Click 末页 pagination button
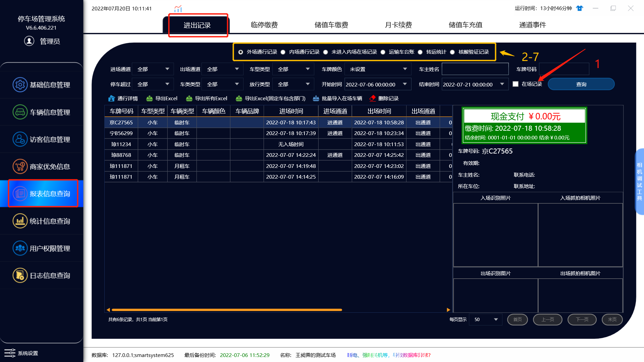Screen dimensions: 644x362 click(612, 319)
